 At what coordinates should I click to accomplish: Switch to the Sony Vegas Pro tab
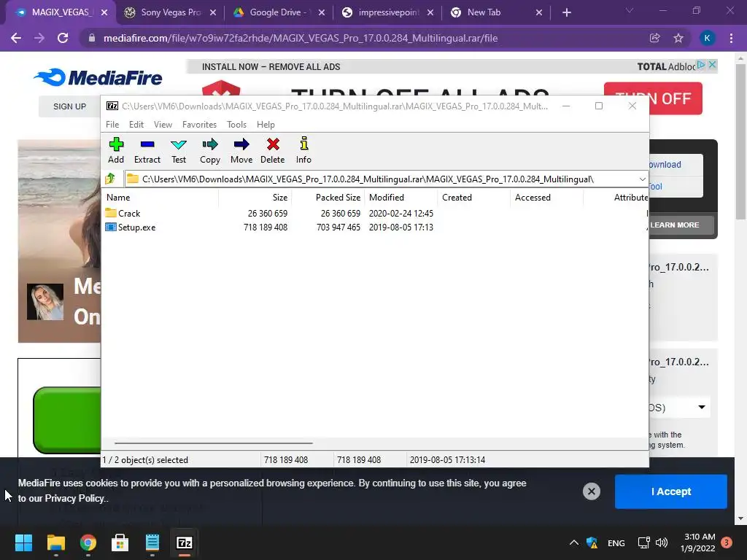169,12
